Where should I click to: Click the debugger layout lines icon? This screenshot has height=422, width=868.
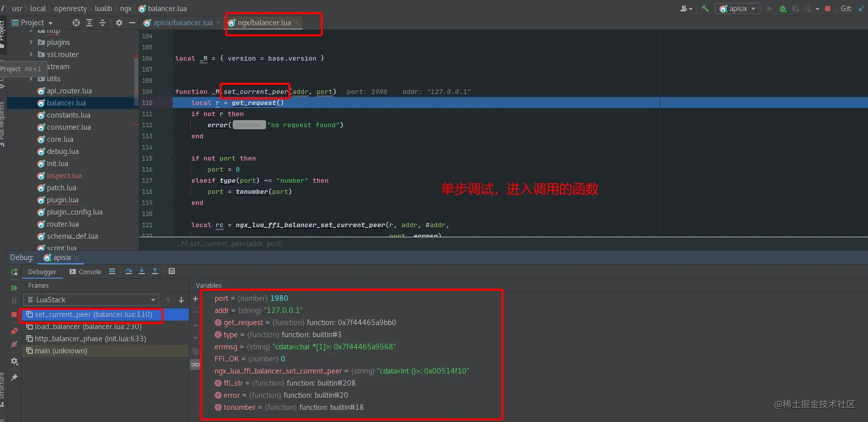point(112,272)
